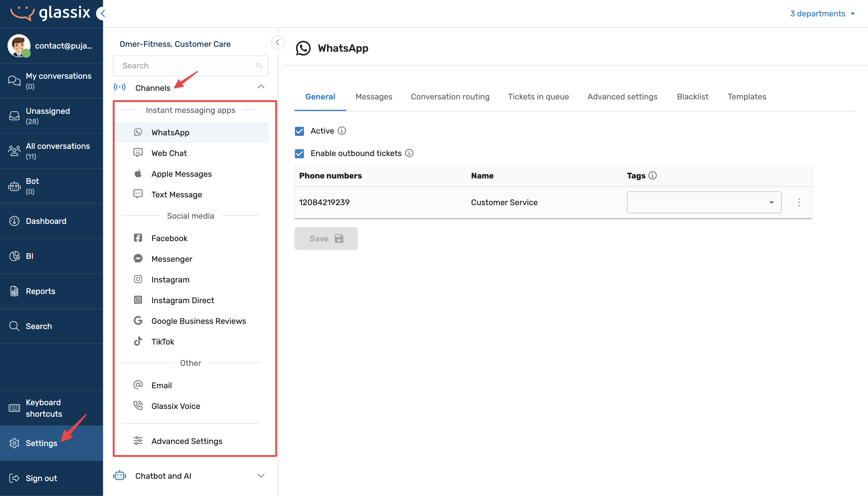Image resolution: width=868 pixels, height=496 pixels.
Task: Open the BI section in sidebar
Action: [30, 256]
